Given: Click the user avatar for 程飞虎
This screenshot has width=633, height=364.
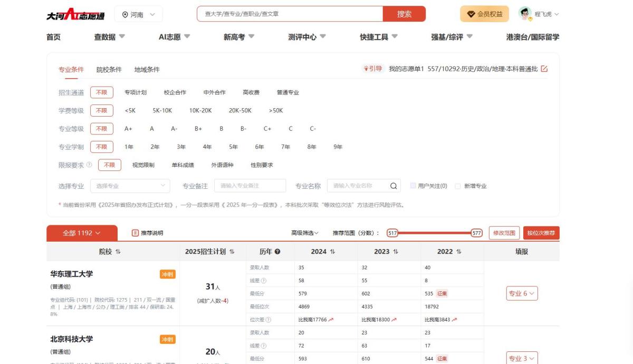Looking at the screenshot, I should tap(525, 14).
